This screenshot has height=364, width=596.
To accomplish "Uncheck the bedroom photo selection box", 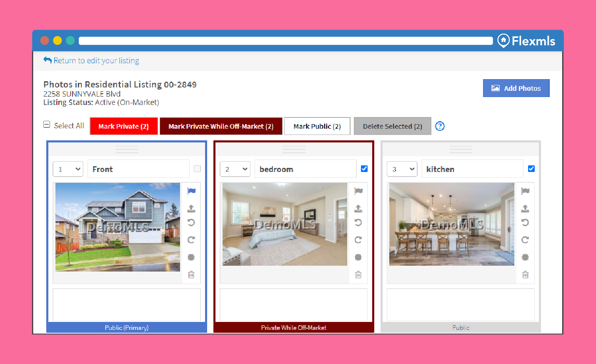I will [x=364, y=169].
